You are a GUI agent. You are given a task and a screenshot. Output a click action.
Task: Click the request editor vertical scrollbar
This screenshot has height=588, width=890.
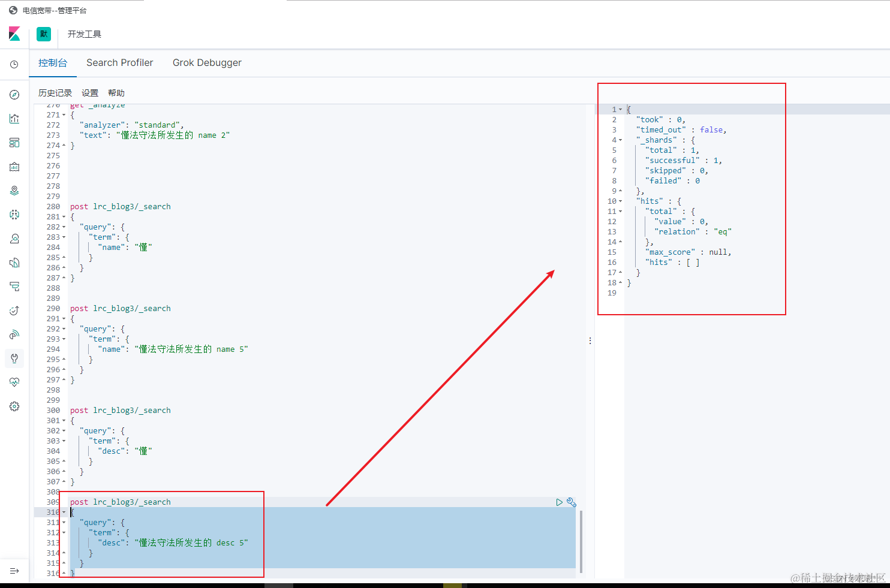tap(581, 542)
